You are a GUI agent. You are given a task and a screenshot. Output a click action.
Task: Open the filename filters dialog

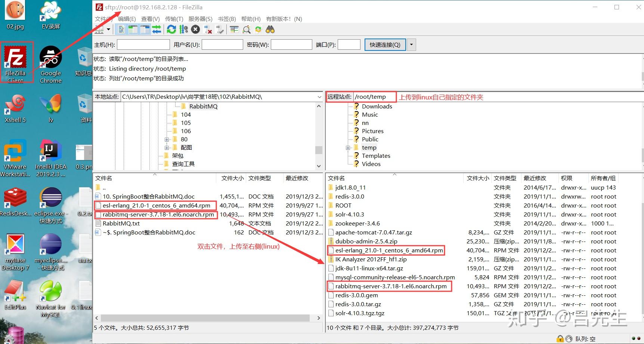(x=234, y=29)
